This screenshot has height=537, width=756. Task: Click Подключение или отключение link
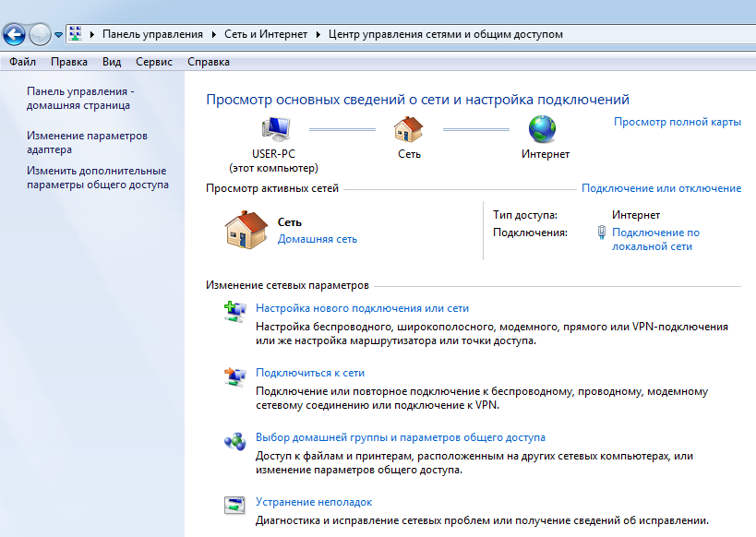[662, 188]
